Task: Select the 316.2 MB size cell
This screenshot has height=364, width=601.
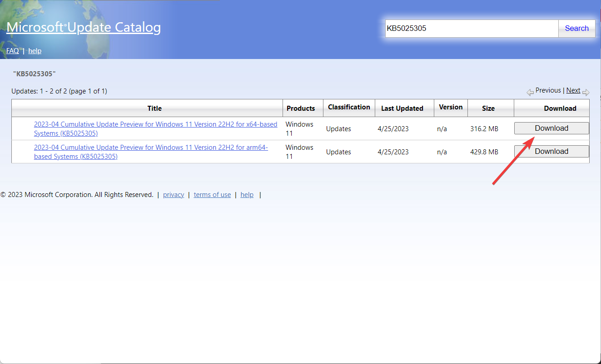Action: (x=484, y=129)
